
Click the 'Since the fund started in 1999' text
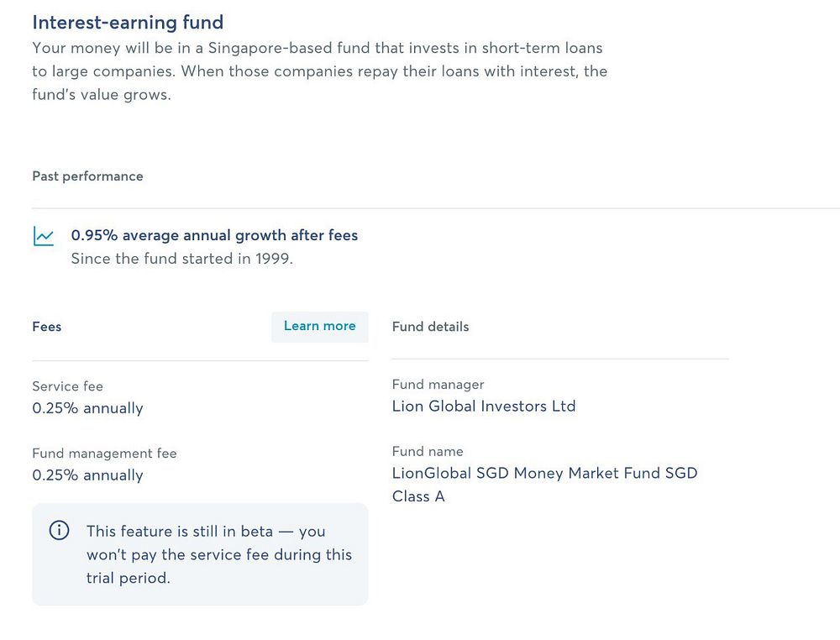click(181, 259)
